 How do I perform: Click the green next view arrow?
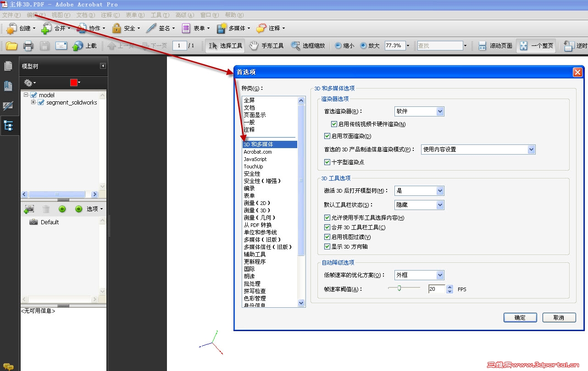pyautogui.click(x=78, y=209)
